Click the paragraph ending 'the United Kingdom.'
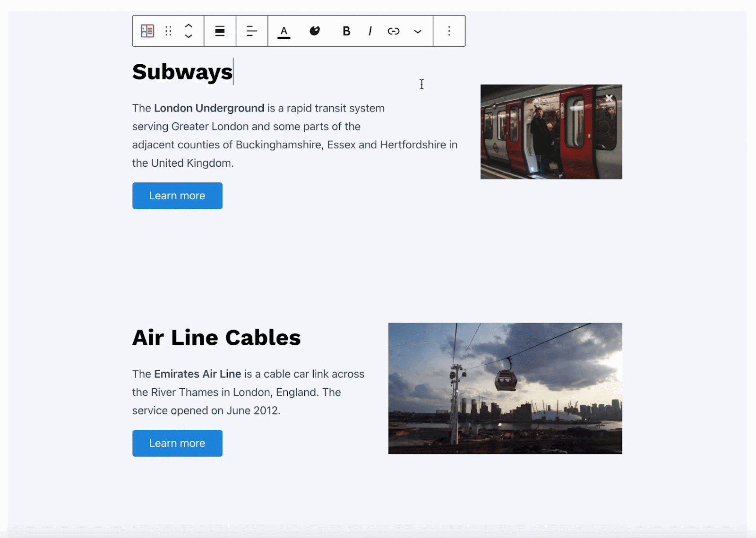This screenshot has width=756, height=538. [295, 136]
